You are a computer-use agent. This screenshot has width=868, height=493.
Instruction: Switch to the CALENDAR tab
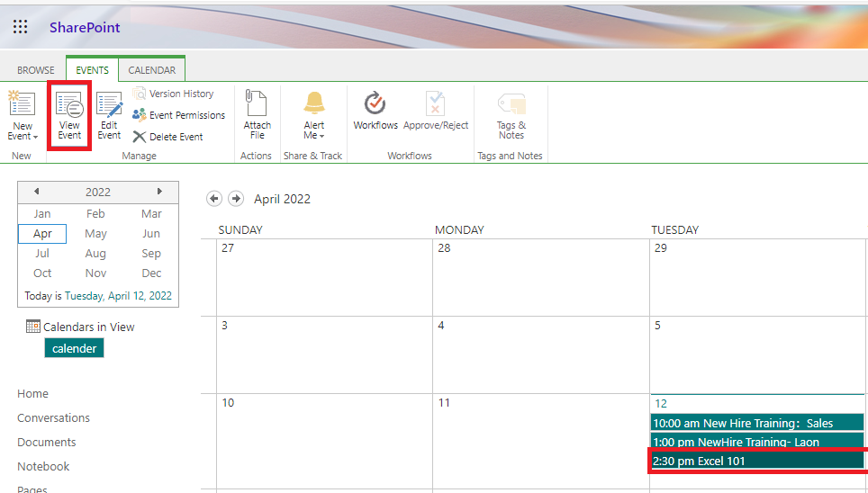point(151,70)
